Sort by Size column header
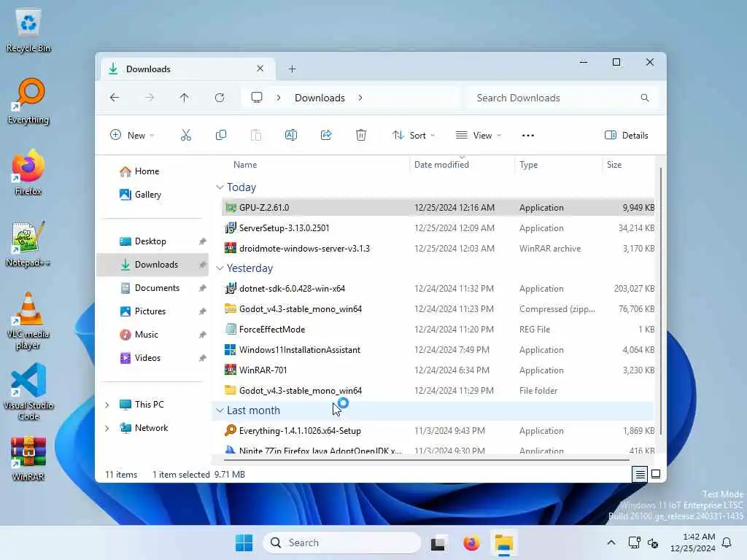This screenshot has height=560, width=747. [x=614, y=165]
